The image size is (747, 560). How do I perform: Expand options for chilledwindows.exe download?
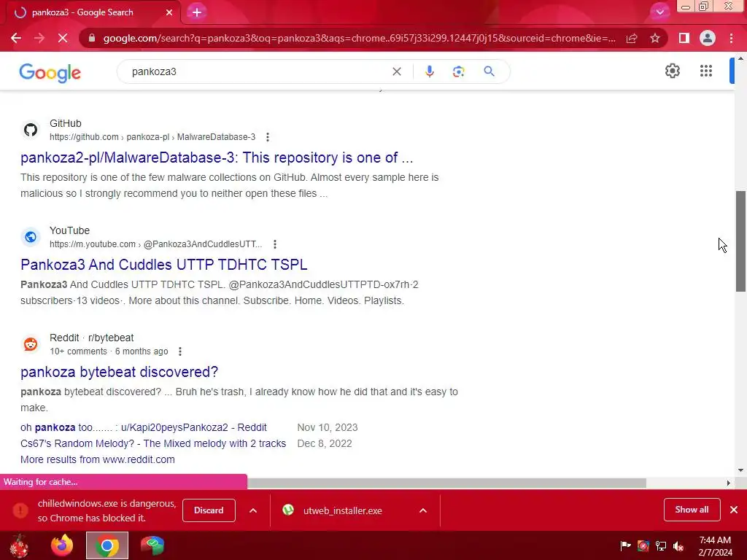[253, 510]
